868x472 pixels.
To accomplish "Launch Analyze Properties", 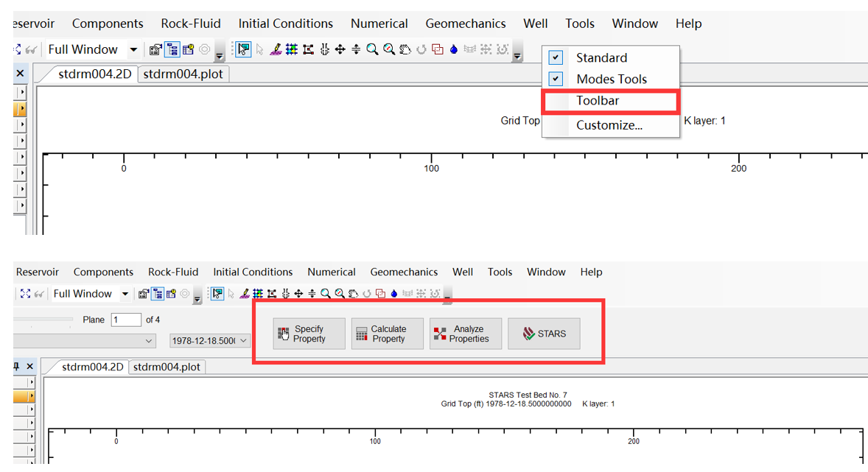I will [466, 334].
